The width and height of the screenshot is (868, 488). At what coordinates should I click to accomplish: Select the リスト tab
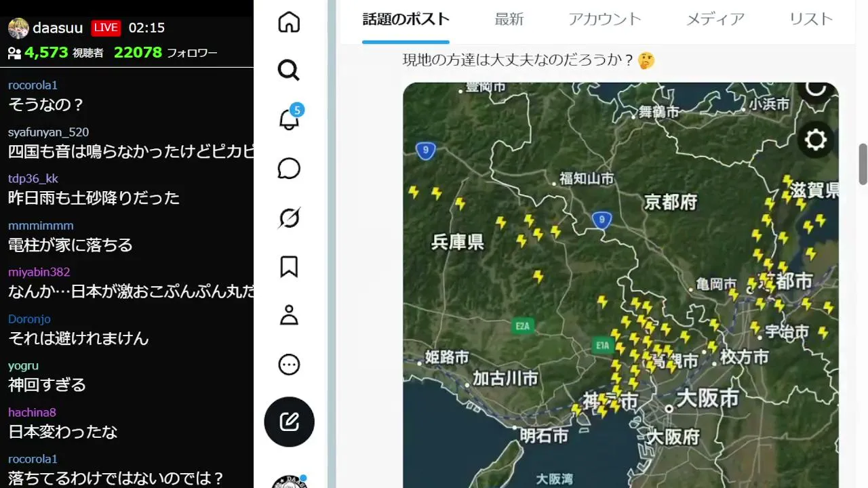point(811,19)
